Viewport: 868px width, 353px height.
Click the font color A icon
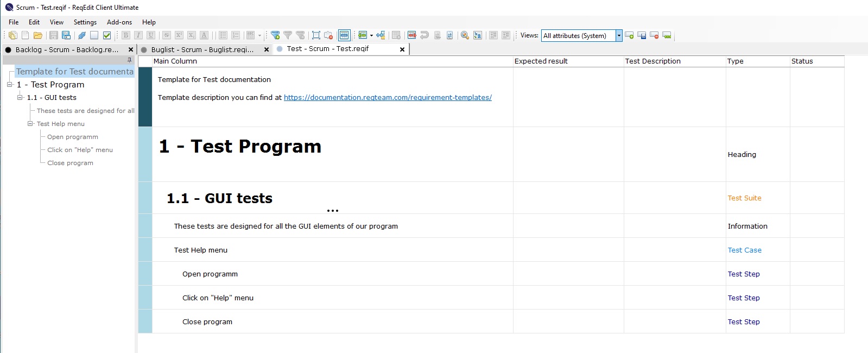(204, 35)
